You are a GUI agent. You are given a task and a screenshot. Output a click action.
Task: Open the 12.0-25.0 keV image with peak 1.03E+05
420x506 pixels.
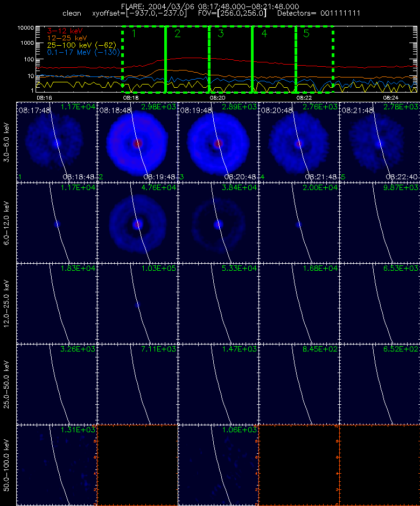pos(137,304)
